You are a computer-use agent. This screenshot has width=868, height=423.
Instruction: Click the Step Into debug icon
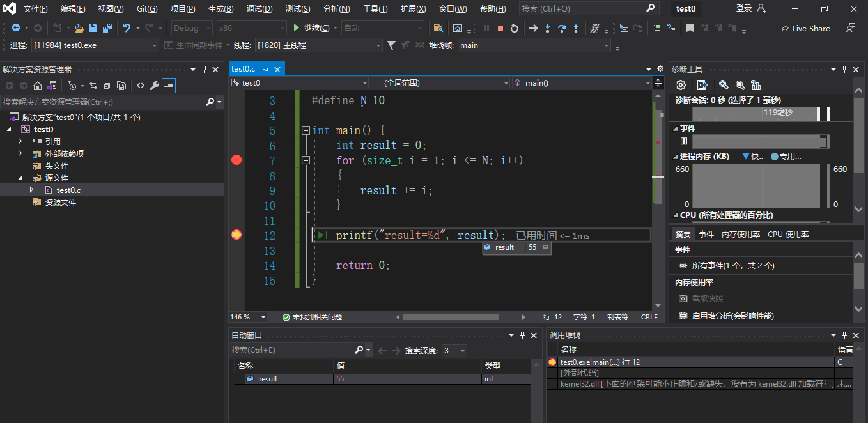(x=548, y=28)
